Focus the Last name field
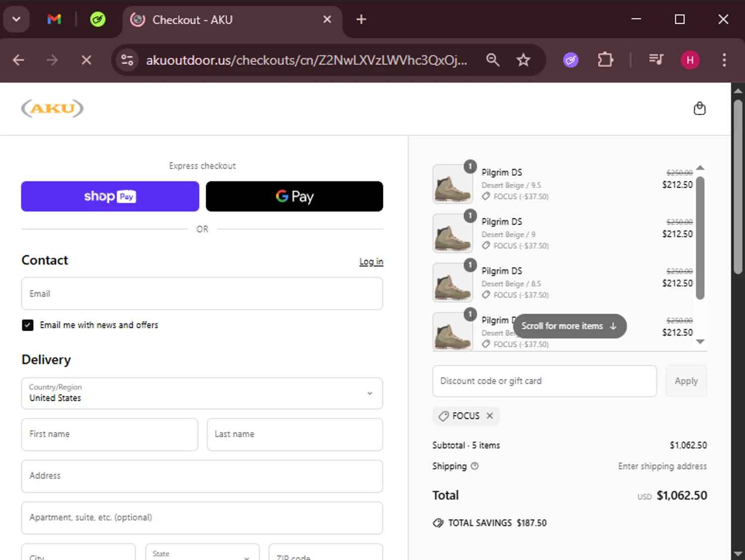This screenshot has width=745, height=560. pos(295,434)
